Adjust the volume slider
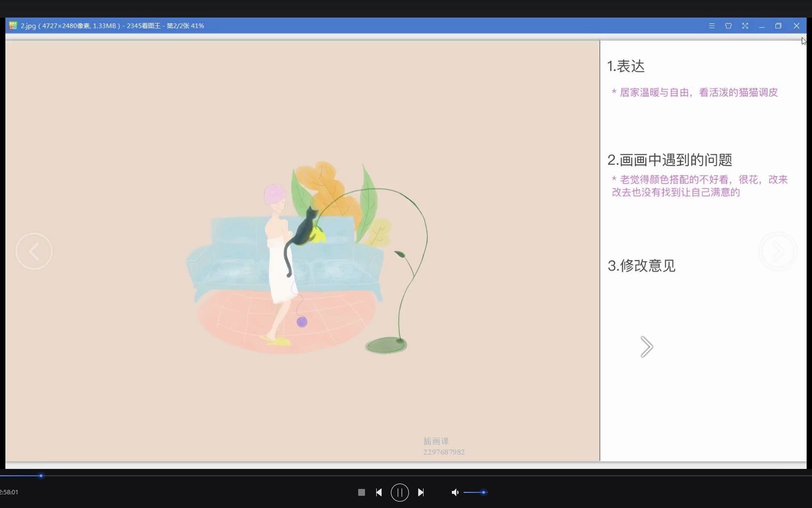This screenshot has width=812, height=508. [475, 492]
